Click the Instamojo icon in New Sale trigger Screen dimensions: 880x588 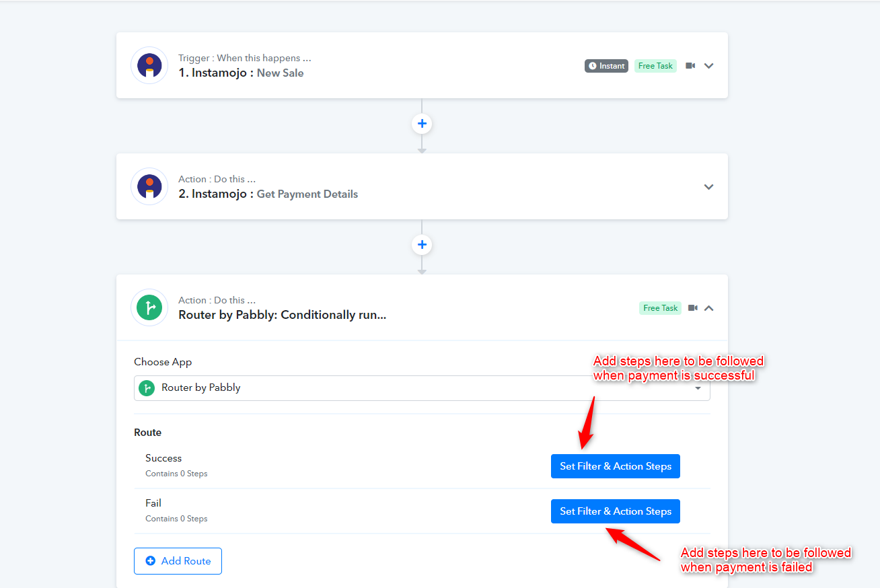[149, 65]
